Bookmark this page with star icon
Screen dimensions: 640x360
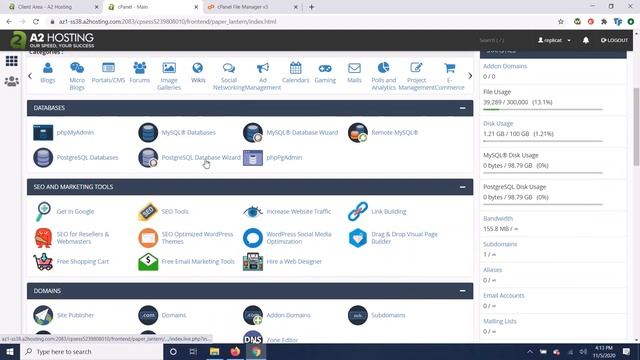click(x=561, y=22)
